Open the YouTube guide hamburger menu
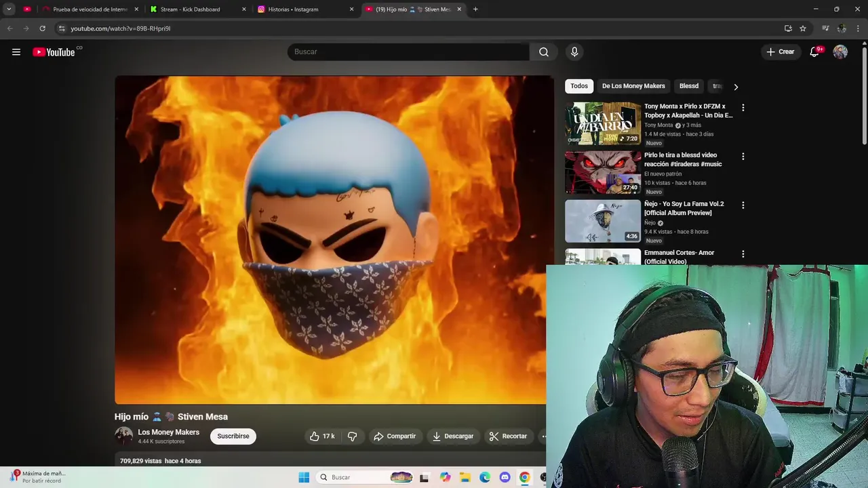The image size is (868, 488). (x=16, y=52)
